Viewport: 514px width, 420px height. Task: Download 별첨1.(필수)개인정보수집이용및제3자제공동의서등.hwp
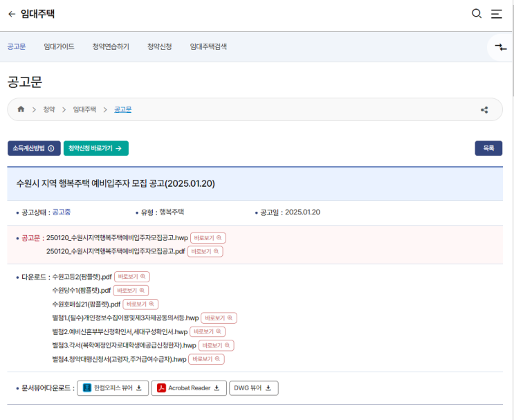click(125, 318)
